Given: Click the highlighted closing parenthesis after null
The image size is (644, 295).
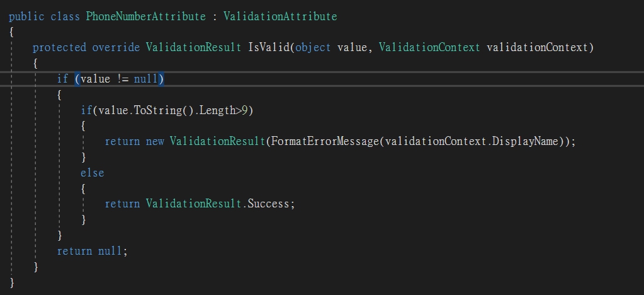Looking at the screenshot, I should [161, 79].
